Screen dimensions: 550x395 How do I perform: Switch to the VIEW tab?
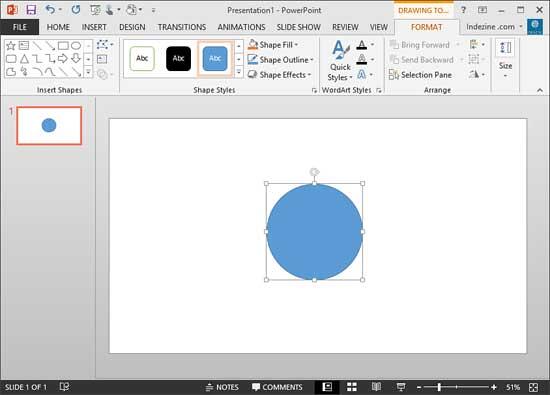pos(378,27)
